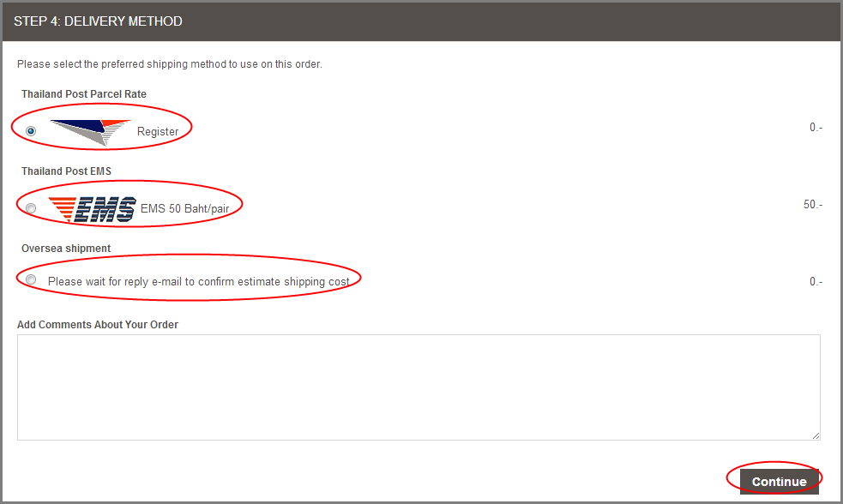Click the EMS logo image
Screen dimensions: 843x504
click(x=92, y=209)
